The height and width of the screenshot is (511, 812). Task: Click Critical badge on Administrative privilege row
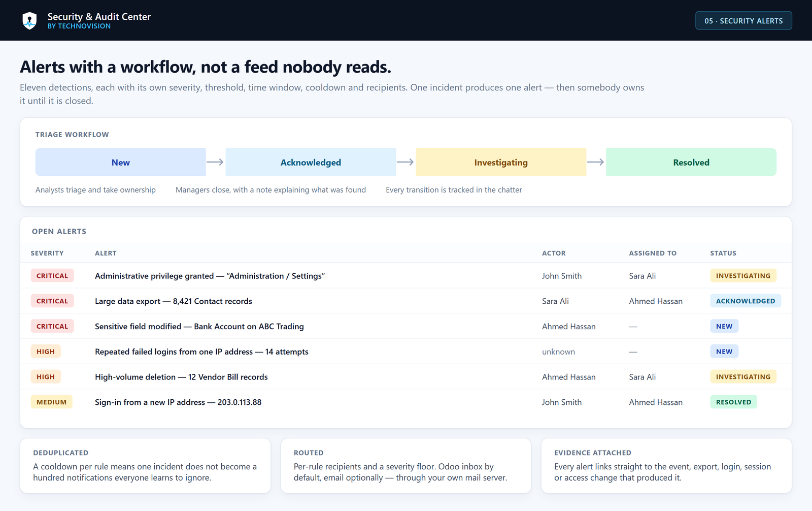click(52, 276)
